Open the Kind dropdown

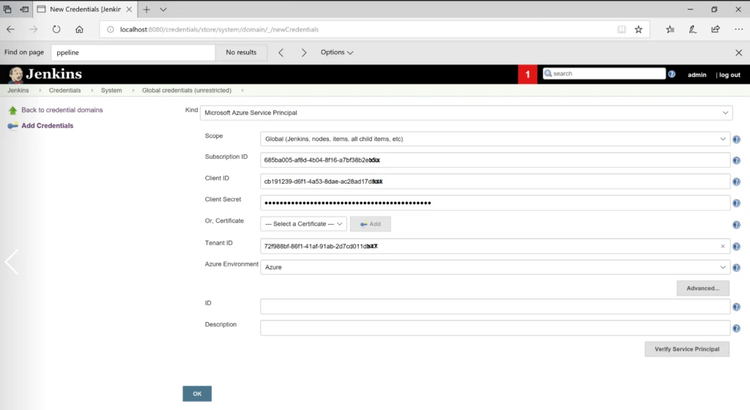(466, 113)
